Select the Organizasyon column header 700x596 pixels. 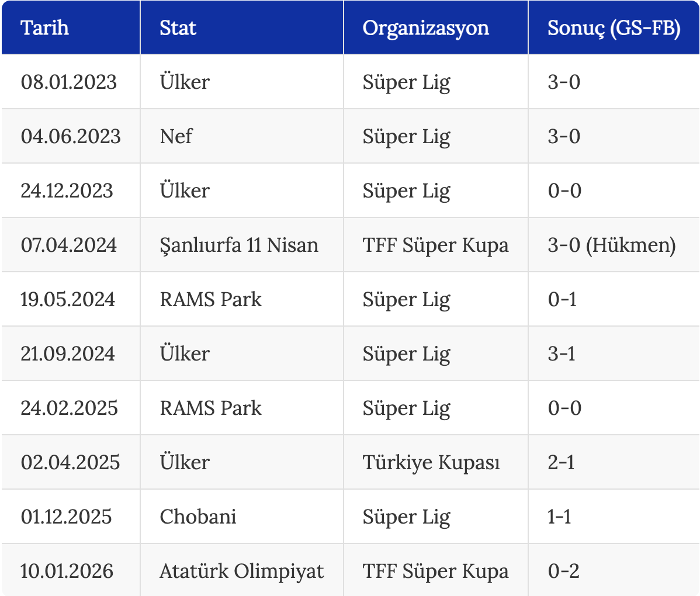click(425, 28)
